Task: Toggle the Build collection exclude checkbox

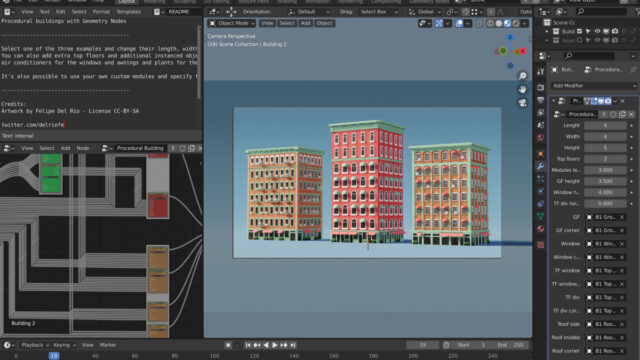Action: (x=580, y=31)
